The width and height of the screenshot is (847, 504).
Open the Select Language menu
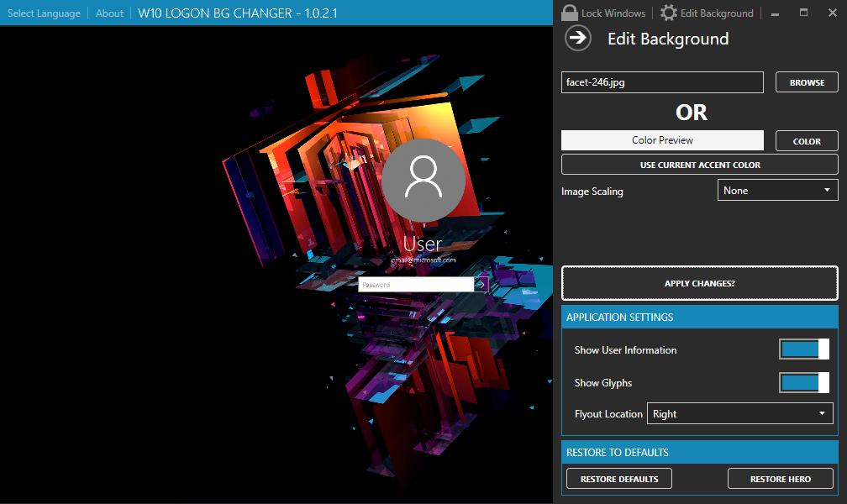45,13
